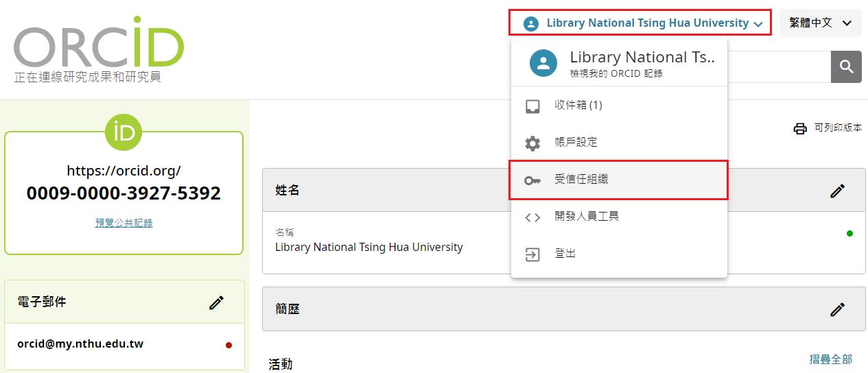Click the ORCID logo in header
The image size is (868, 373).
(x=99, y=47)
